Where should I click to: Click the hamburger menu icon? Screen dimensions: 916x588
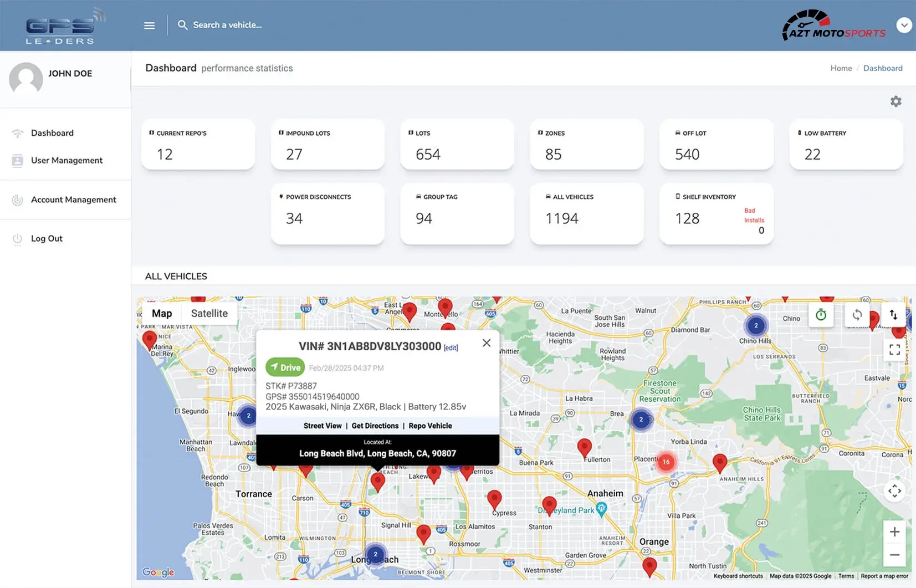149,25
